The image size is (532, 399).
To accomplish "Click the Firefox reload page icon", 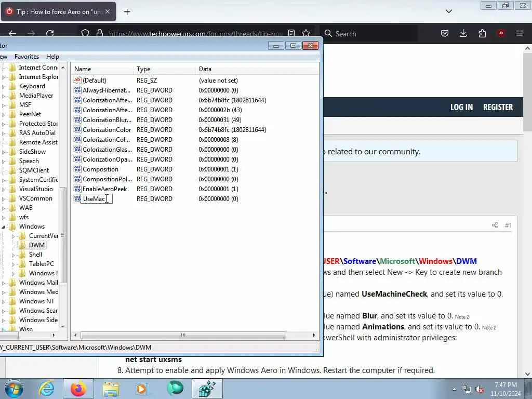I will coord(50,33).
